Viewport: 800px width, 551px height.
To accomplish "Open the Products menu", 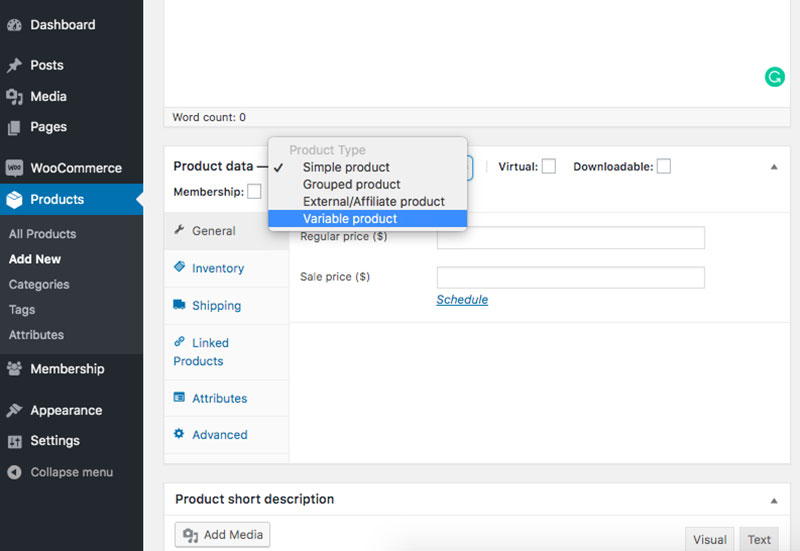I will pos(71,199).
